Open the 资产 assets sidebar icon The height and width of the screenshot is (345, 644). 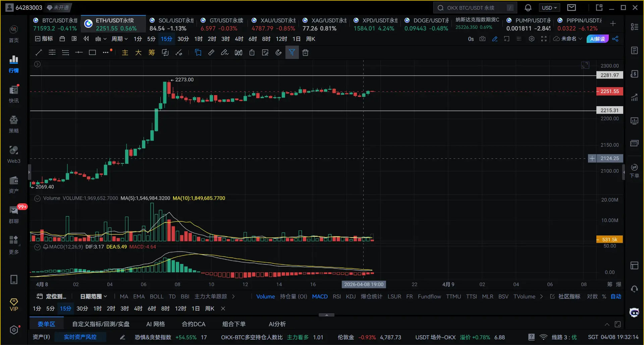coord(14,185)
